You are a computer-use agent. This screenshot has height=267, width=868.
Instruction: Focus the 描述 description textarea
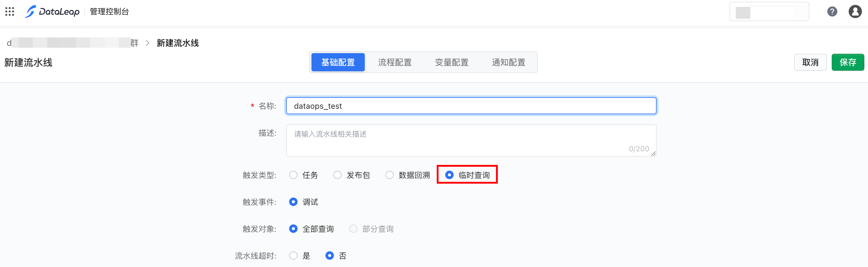(x=471, y=140)
